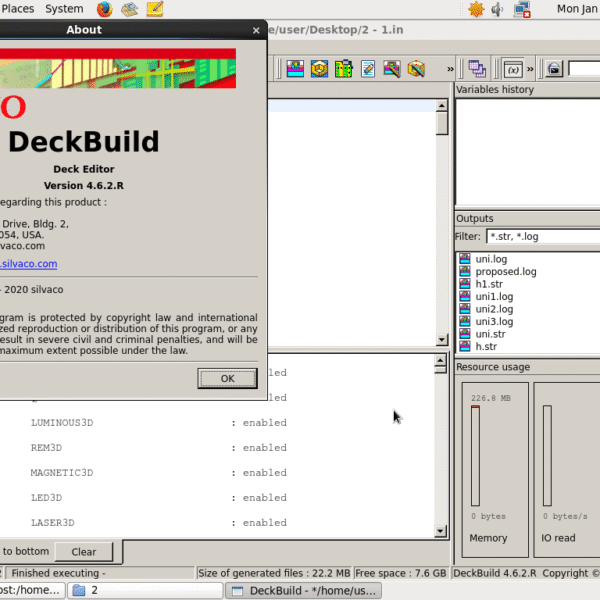Viewport: 600px width, 600px height.
Task: Click the terminal console toolbar icon
Action: point(554,69)
